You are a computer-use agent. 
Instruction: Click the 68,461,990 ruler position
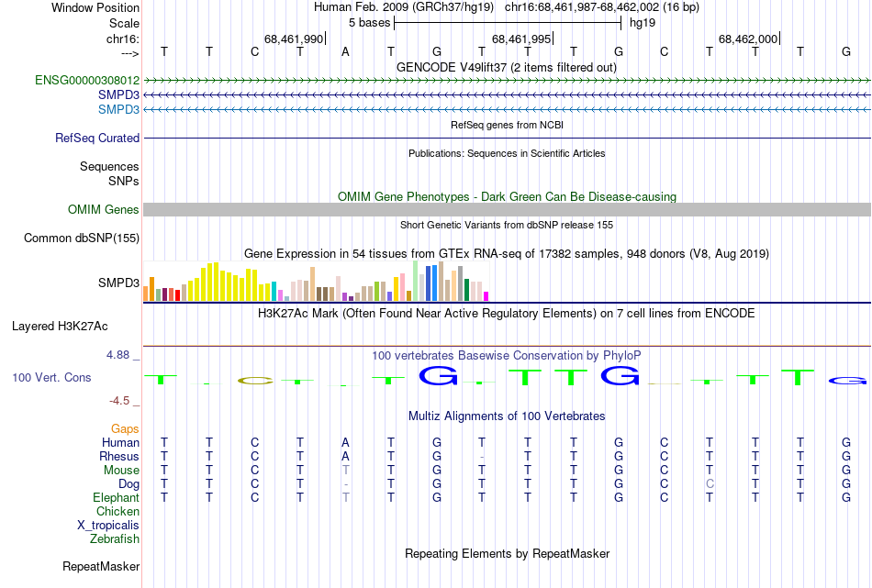(294, 39)
